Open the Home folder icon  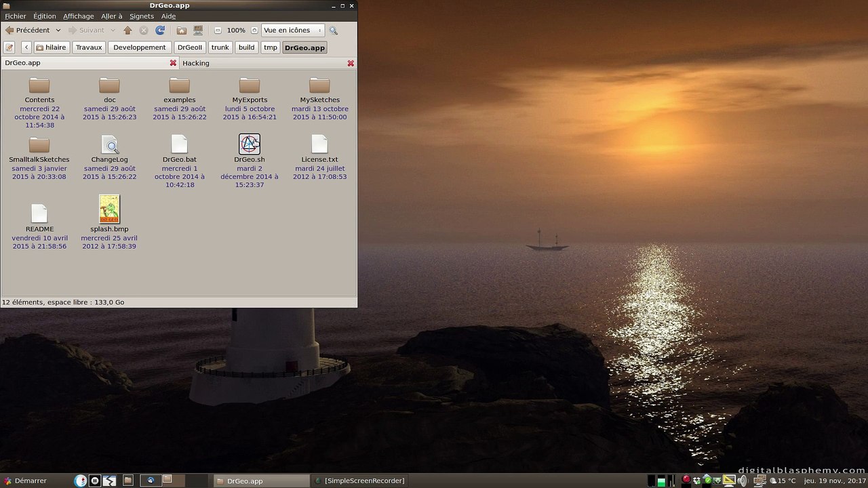[x=182, y=30]
